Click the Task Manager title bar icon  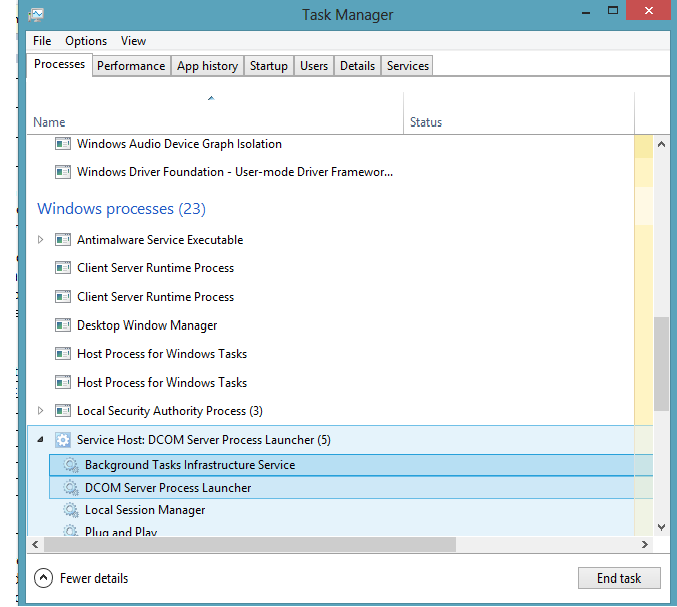pos(36,15)
